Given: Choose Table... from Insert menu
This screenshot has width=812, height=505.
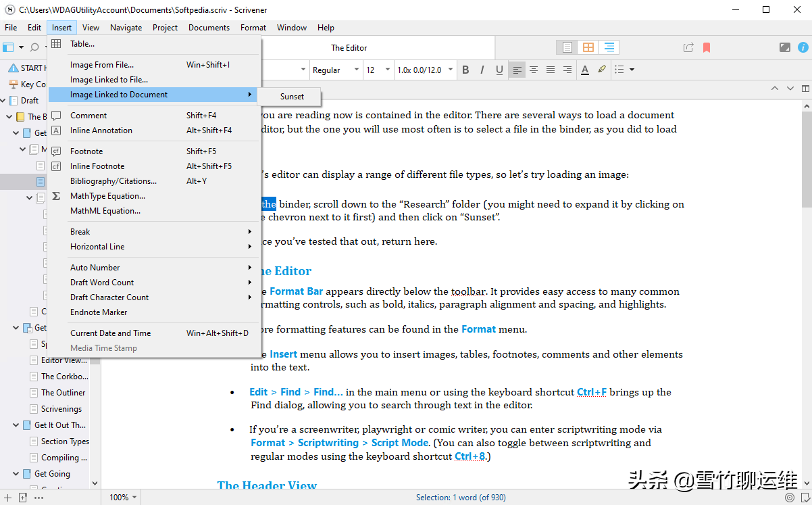Looking at the screenshot, I should point(155,44).
